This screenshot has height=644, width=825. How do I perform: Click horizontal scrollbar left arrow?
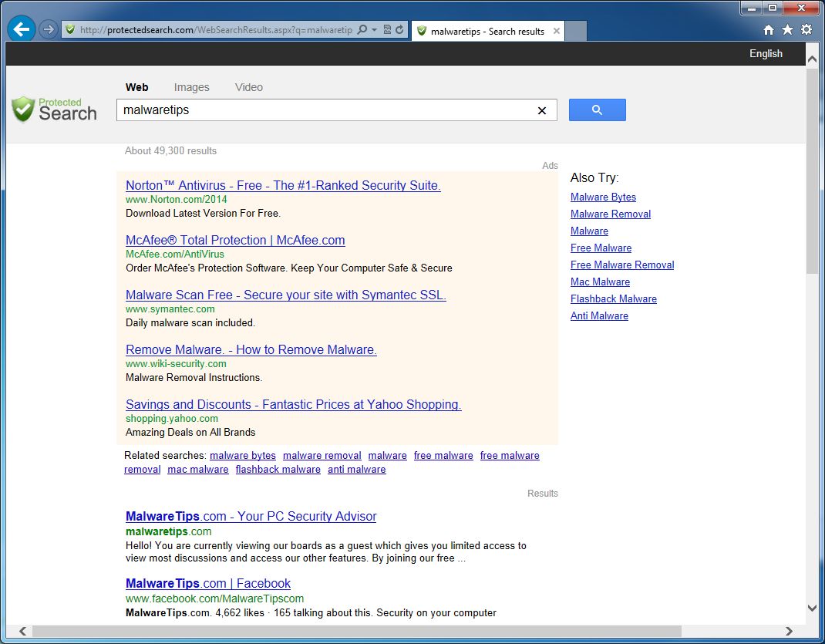coord(22,631)
